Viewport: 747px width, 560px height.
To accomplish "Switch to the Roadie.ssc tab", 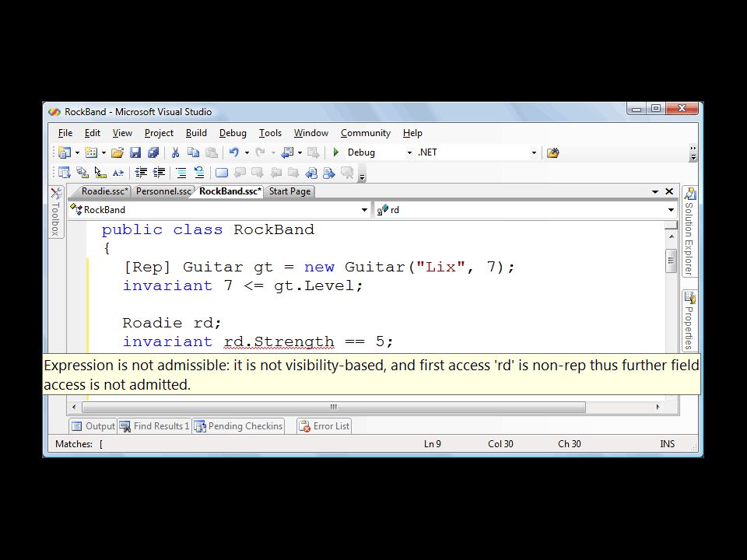I will [x=104, y=191].
